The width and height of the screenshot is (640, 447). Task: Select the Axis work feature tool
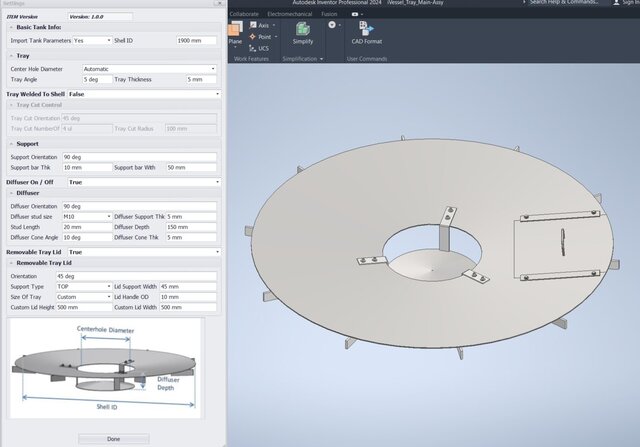(x=258, y=25)
